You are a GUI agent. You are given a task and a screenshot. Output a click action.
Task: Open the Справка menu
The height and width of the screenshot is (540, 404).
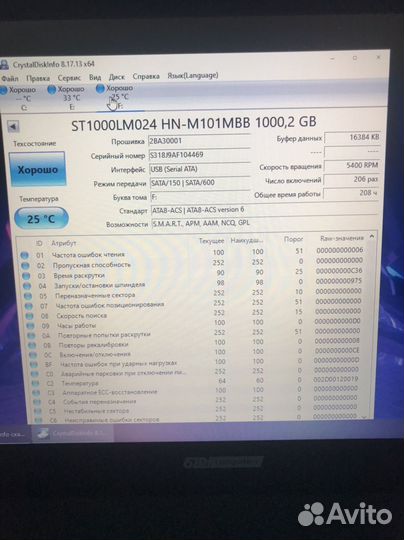[x=146, y=76]
